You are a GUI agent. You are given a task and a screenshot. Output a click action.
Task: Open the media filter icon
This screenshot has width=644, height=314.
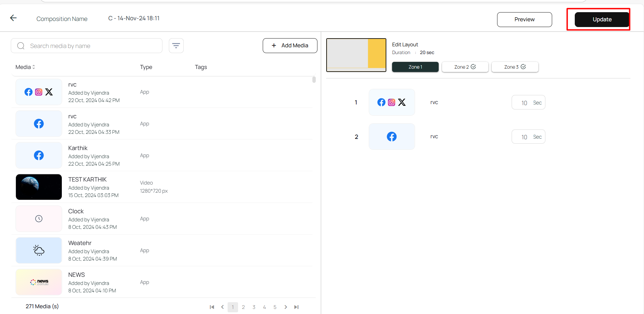coord(176,46)
